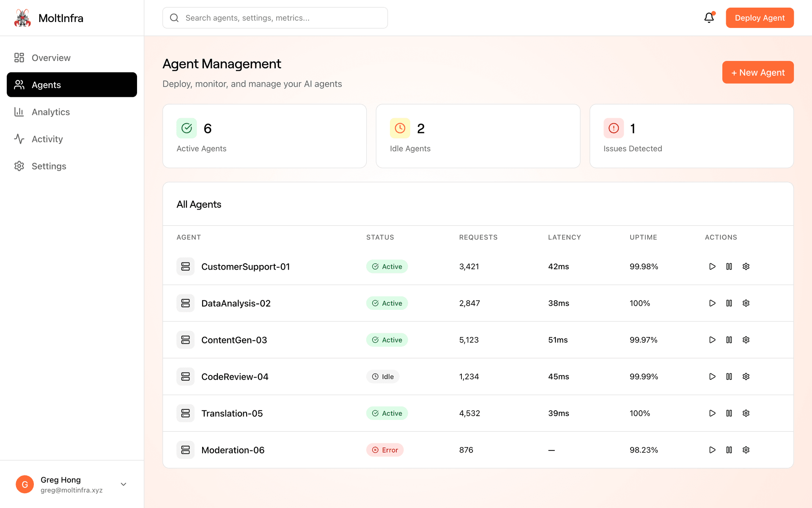Focus the search agents input field

[275, 18]
